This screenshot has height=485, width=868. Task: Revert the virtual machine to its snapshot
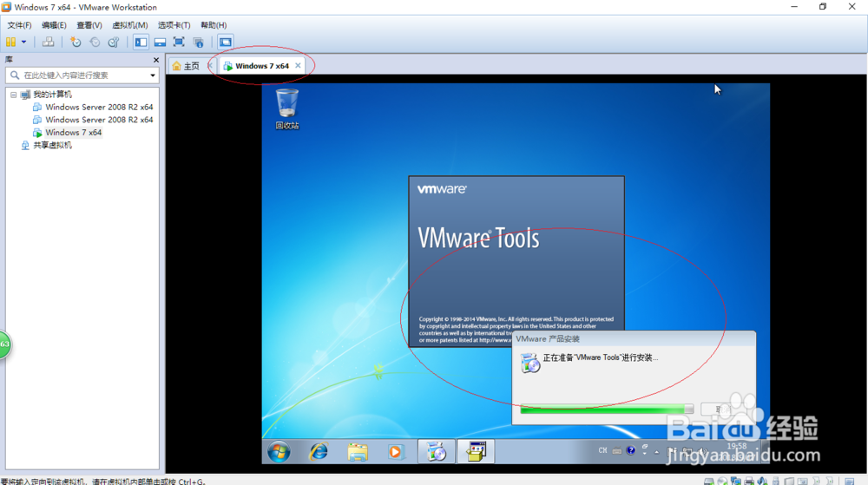[x=95, y=42]
